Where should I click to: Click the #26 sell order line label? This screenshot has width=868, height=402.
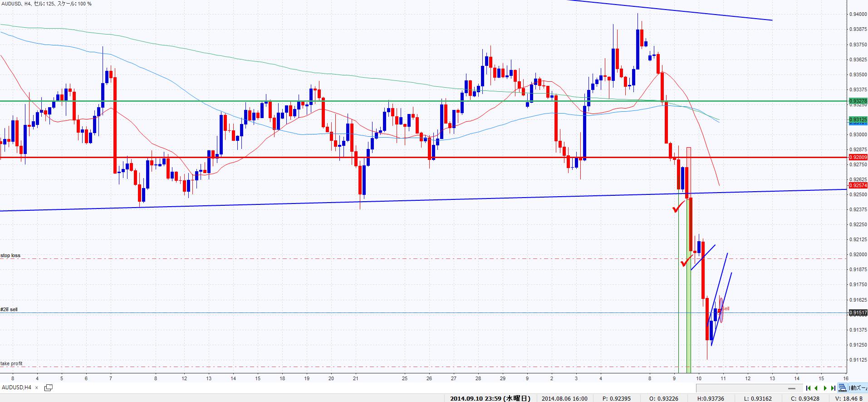pyautogui.click(x=9, y=309)
